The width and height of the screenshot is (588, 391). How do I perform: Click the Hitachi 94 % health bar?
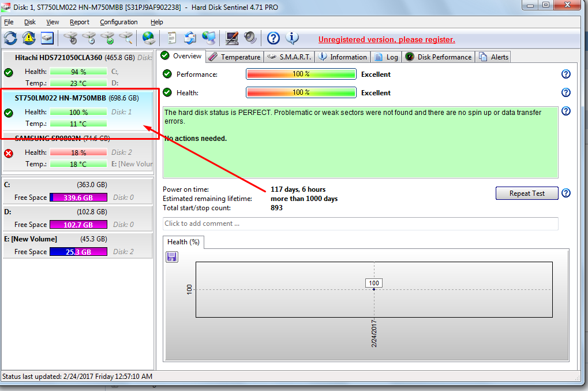click(x=78, y=72)
